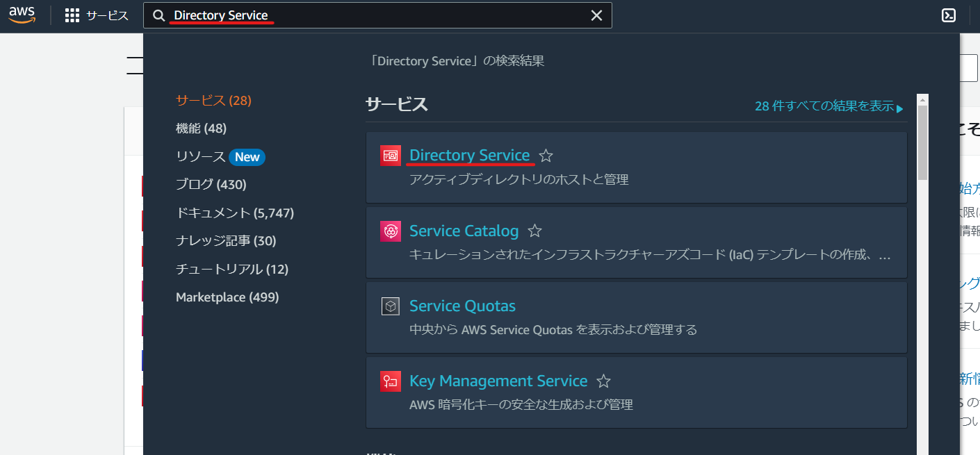Viewport: 980px width, 455px height.
Task: Switch to the 機能 (48) filter
Action: pos(201,128)
